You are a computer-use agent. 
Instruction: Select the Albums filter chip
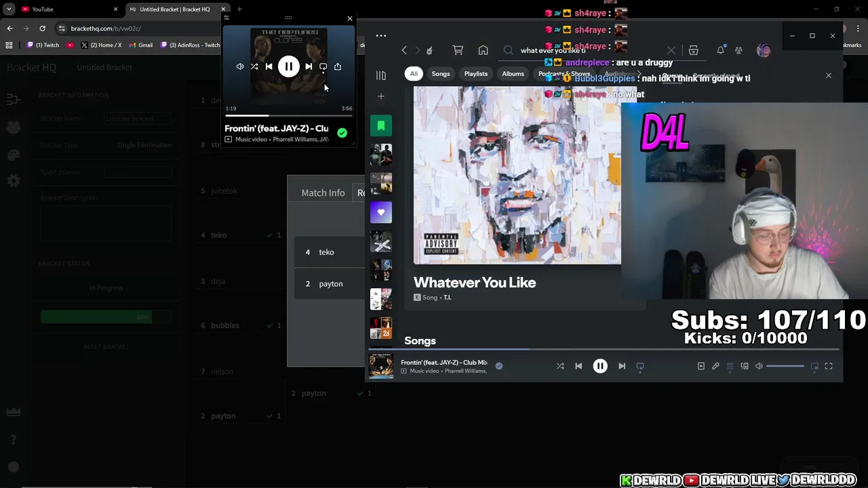(x=513, y=74)
